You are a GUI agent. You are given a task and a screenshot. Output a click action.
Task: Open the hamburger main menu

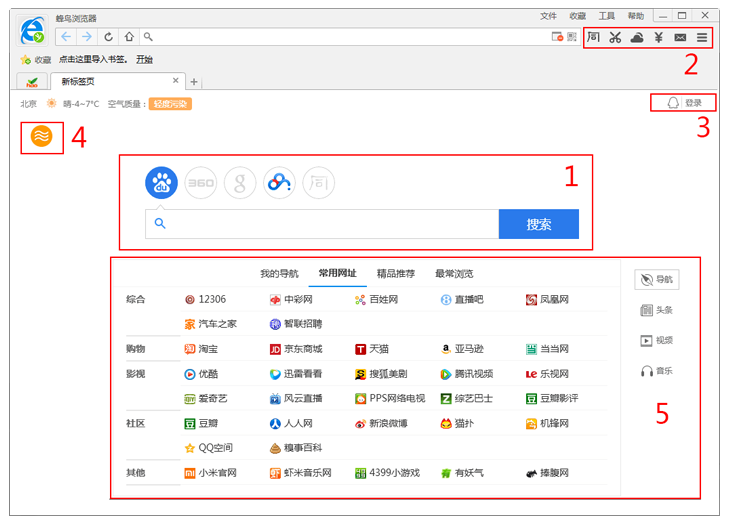pyautogui.click(x=702, y=37)
